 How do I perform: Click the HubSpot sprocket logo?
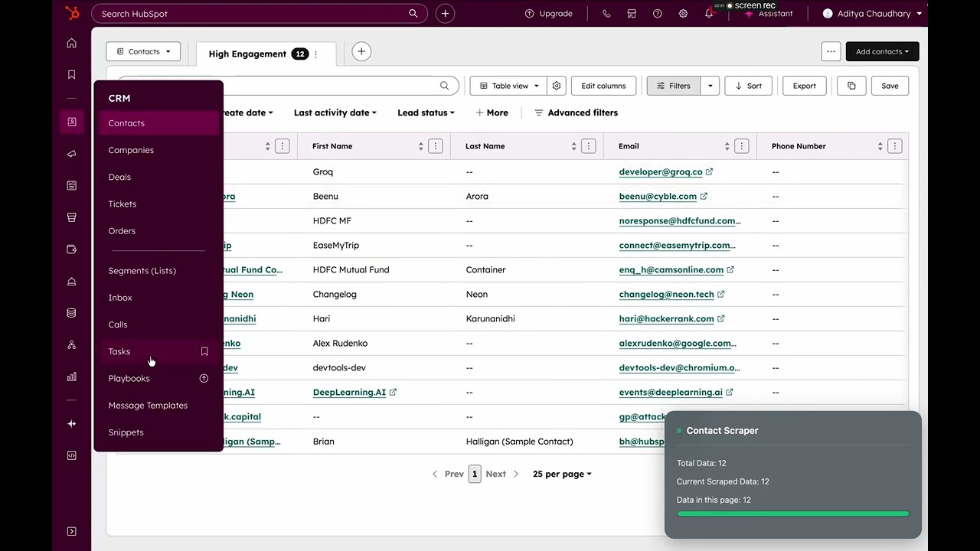[x=72, y=13]
